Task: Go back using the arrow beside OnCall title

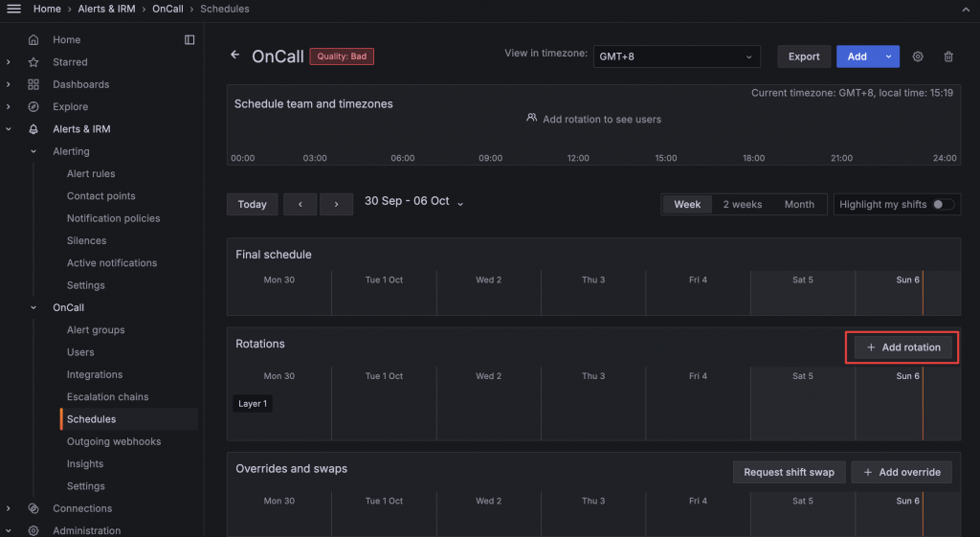Action: pos(235,55)
